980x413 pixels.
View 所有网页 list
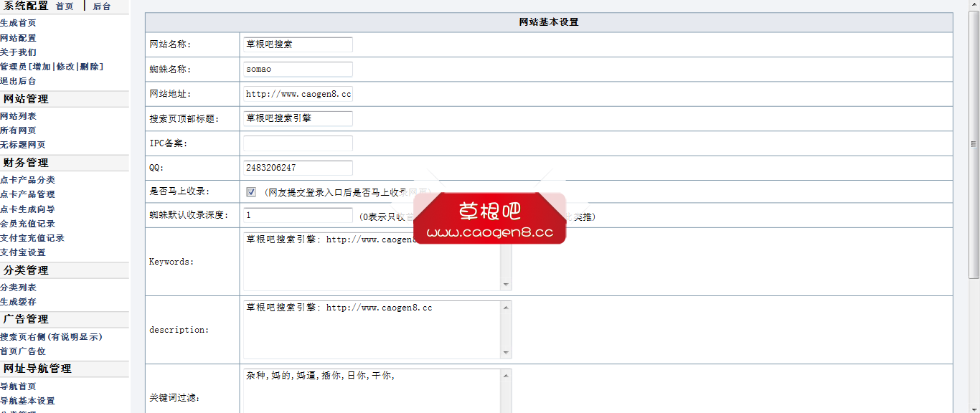pos(17,130)
